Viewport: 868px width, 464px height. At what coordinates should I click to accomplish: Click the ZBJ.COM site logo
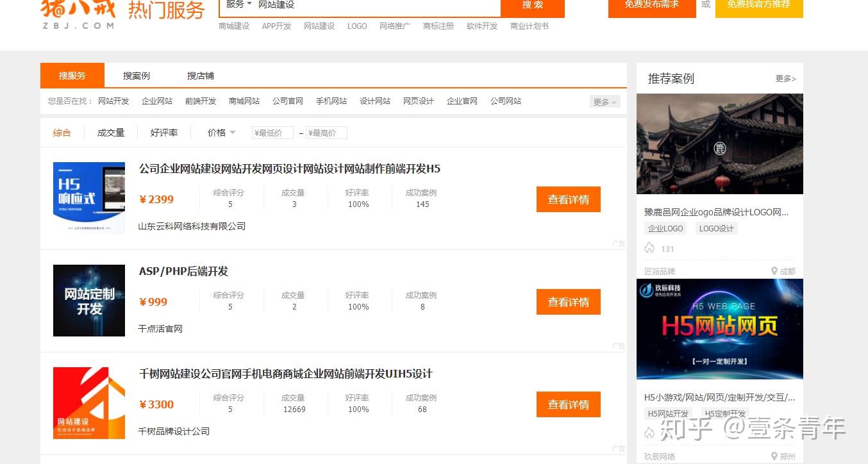(78, 14)
